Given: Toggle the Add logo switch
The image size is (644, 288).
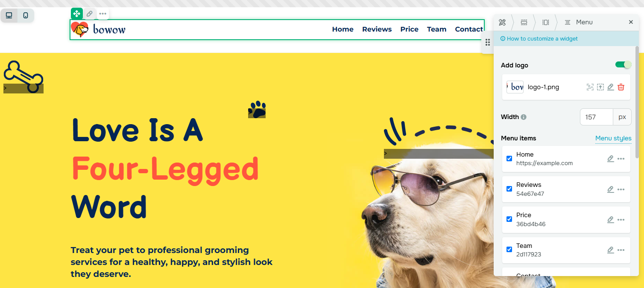Looking at the screenshot, I should [623, 65].
